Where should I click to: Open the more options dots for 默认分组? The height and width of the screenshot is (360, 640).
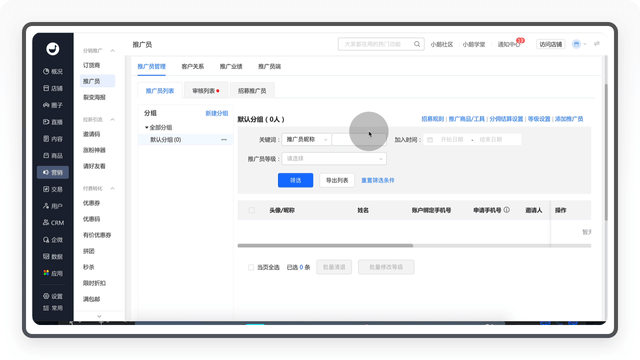tap(224, 140)
